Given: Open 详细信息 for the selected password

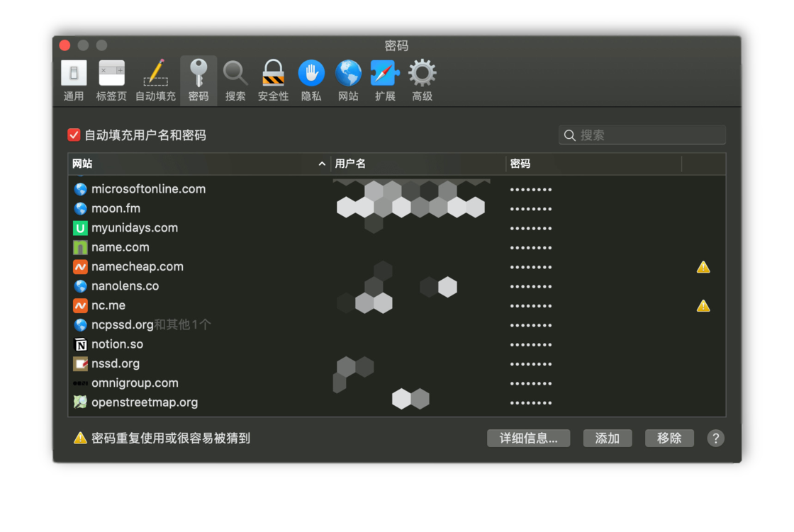Looking at the screenshot, I should (528, 438).
